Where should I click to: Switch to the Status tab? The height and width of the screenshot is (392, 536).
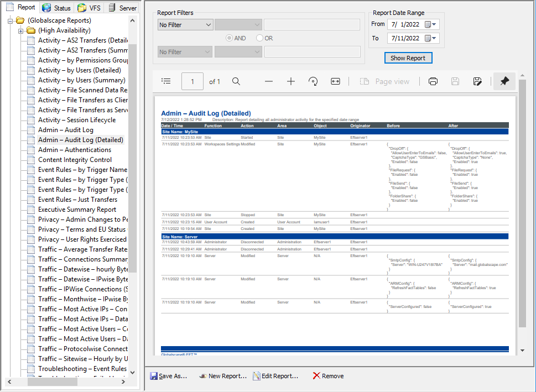pyautogui.click(x=56, y=8)
